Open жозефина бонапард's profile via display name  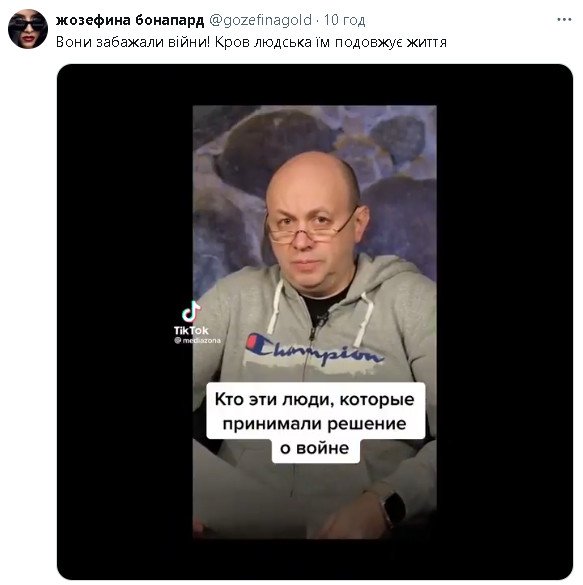point(130,20)
